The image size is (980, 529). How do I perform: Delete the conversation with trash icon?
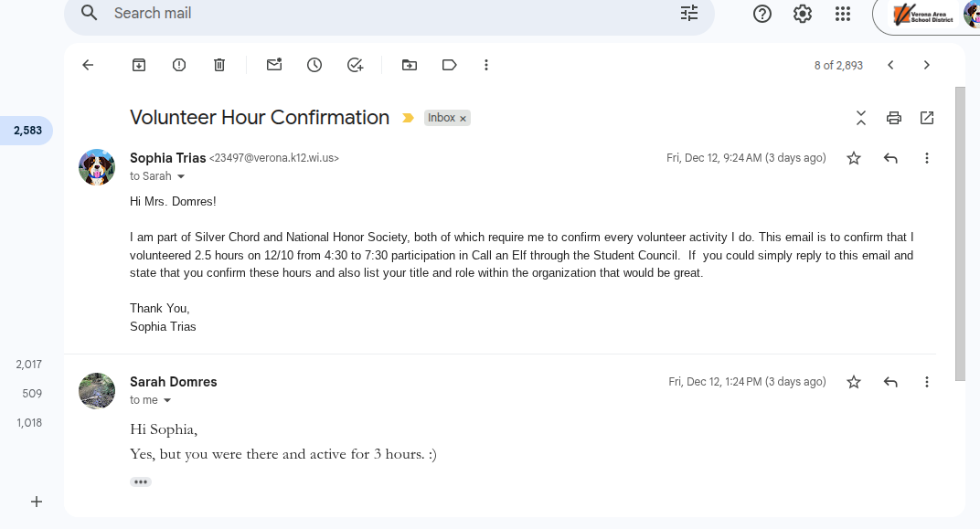pyautogui.click(x=219, y=65)
